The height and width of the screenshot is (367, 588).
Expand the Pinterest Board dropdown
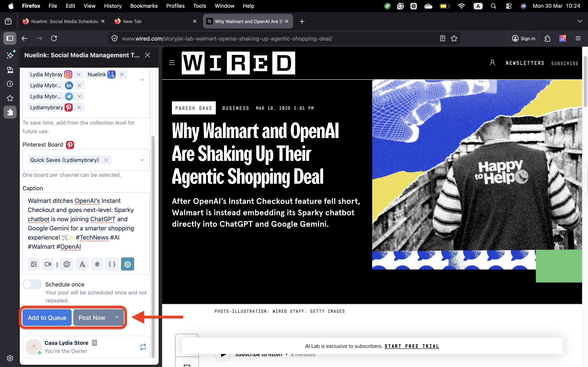(142, 160)
